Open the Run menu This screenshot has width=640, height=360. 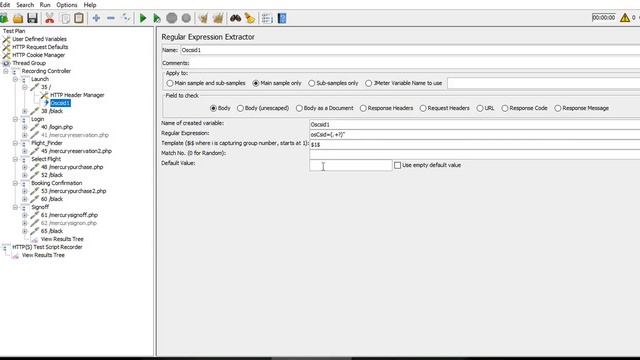click(x=45, y=5)
